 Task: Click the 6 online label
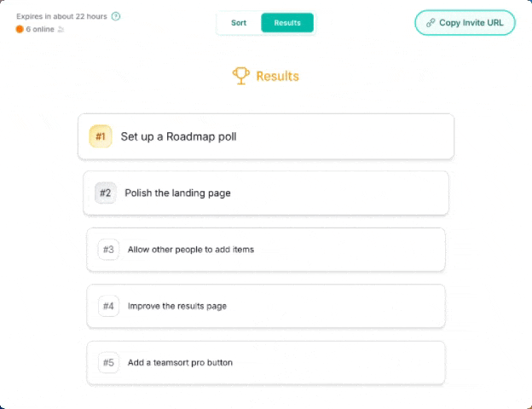point(40,30)
